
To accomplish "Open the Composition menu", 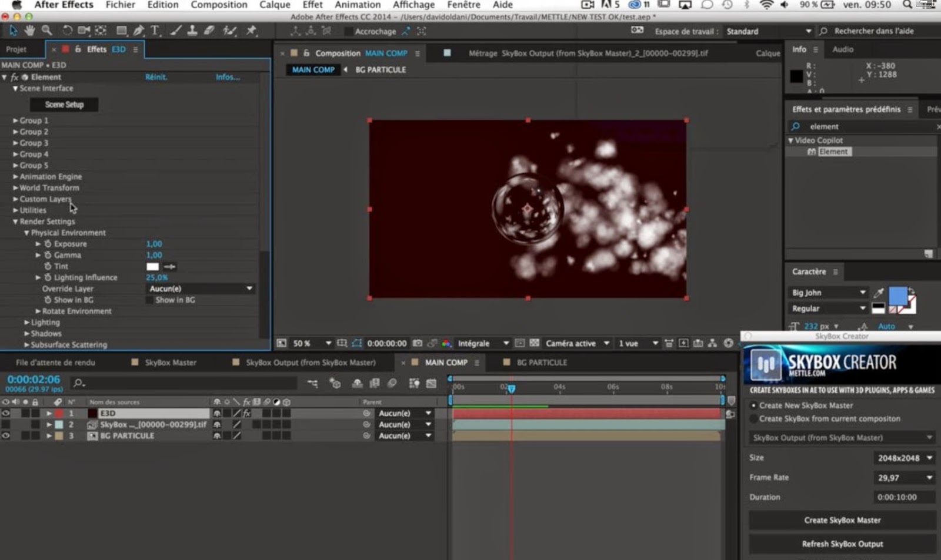I will point(219,5).
